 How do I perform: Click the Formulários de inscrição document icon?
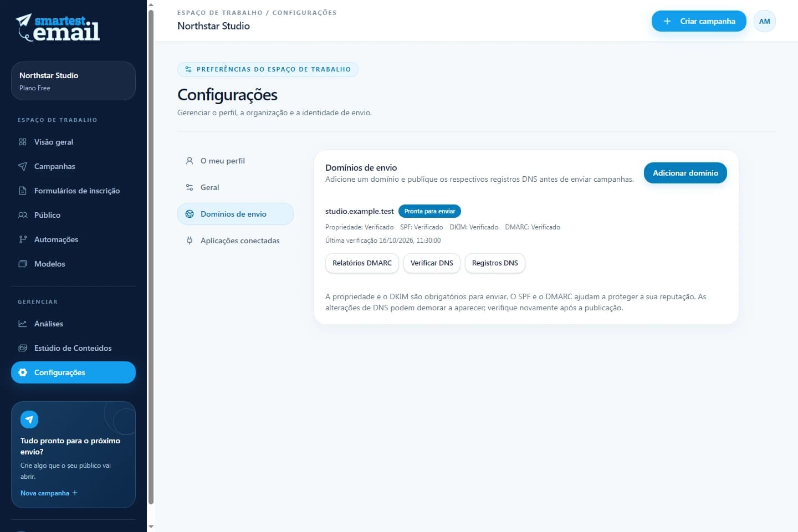(x=23, y=191)
